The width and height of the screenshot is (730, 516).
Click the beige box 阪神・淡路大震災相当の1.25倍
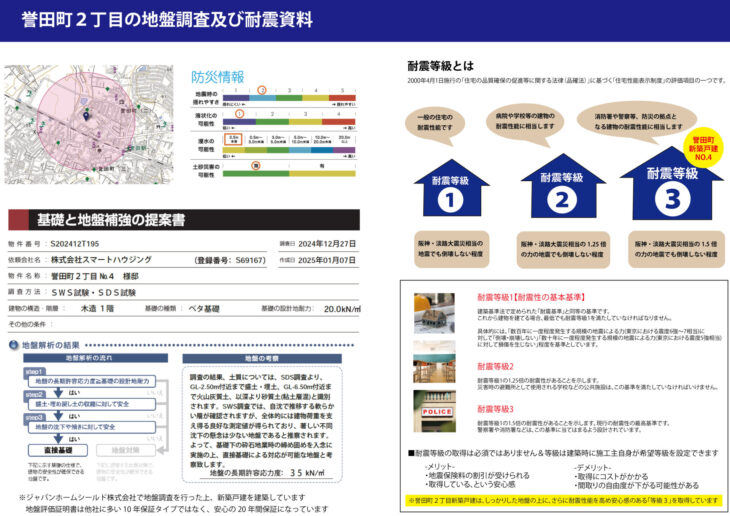pos(563,249)
